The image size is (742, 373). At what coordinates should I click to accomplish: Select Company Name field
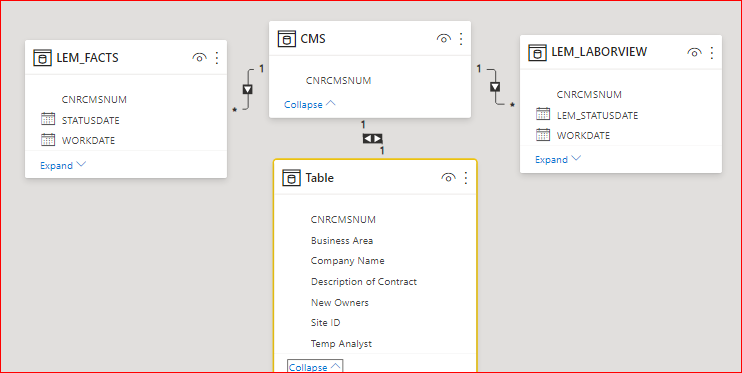[x=347, y=261]
